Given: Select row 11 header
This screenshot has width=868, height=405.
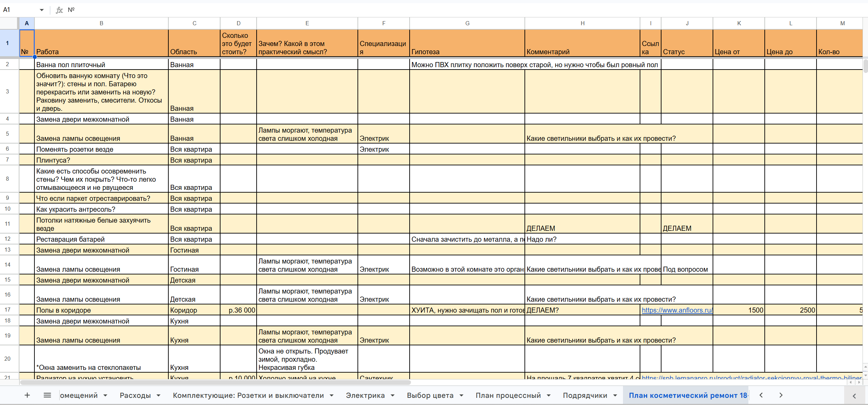Looking at the screenshot, I should pos(7,224).
